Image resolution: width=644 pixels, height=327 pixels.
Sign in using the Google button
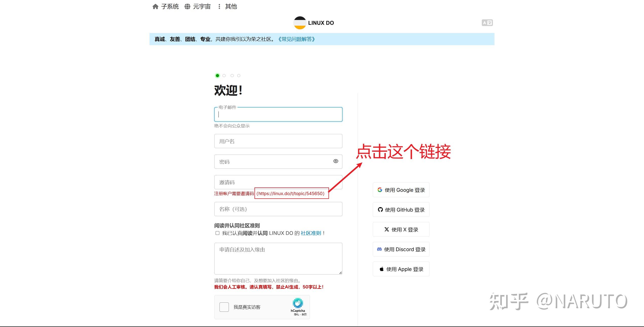click(401, 190)
